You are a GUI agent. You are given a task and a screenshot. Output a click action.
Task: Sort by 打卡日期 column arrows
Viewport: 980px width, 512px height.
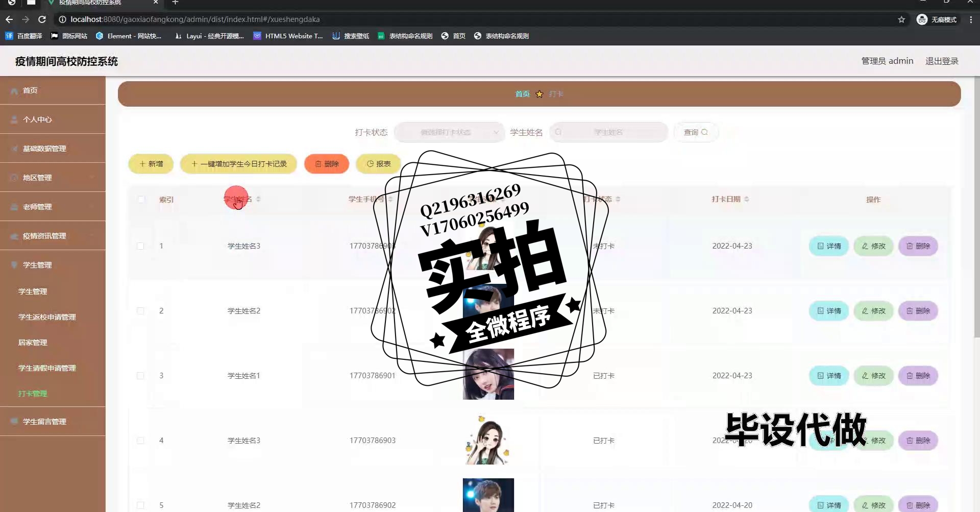point(747,199)
